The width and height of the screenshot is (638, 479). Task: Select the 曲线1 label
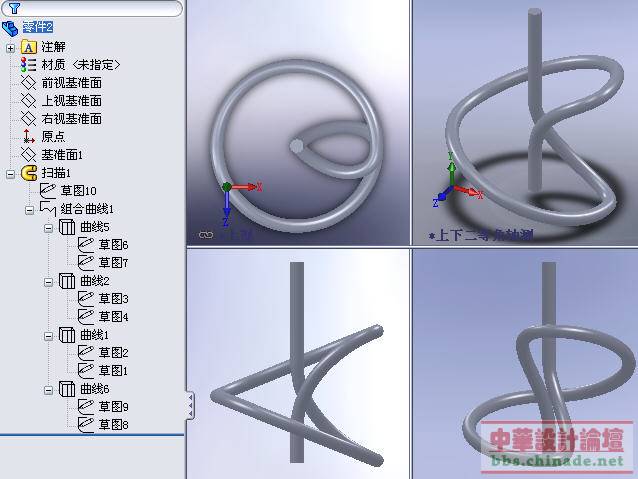[x=95, y=335]
